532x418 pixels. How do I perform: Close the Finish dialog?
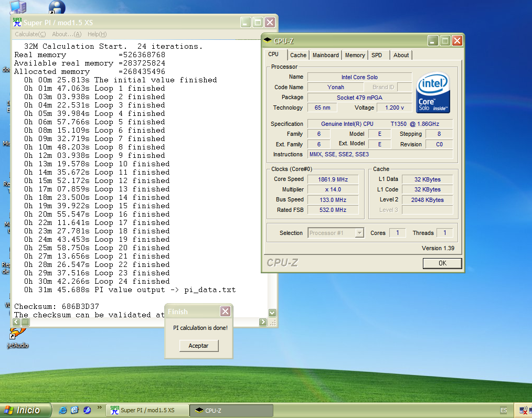(225, 312)
